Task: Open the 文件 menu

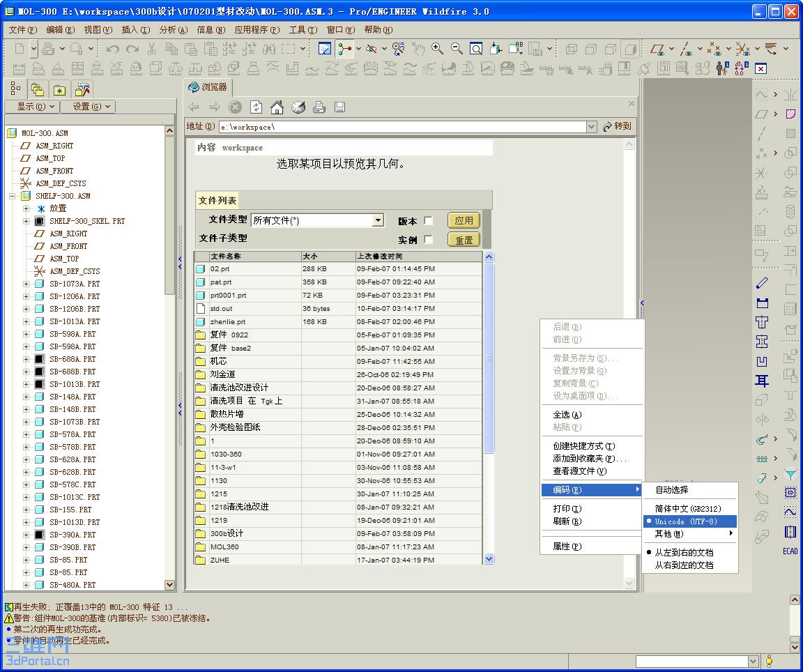Action: pyautogui.click(x=23, y=30)
